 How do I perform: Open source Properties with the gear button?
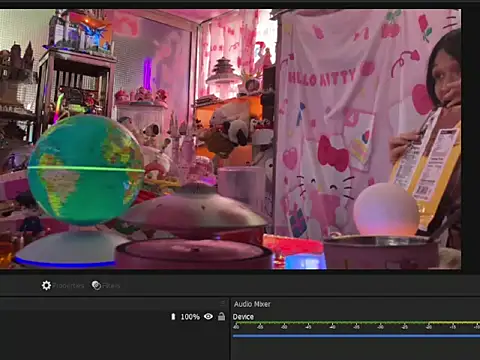coord(63,286)
